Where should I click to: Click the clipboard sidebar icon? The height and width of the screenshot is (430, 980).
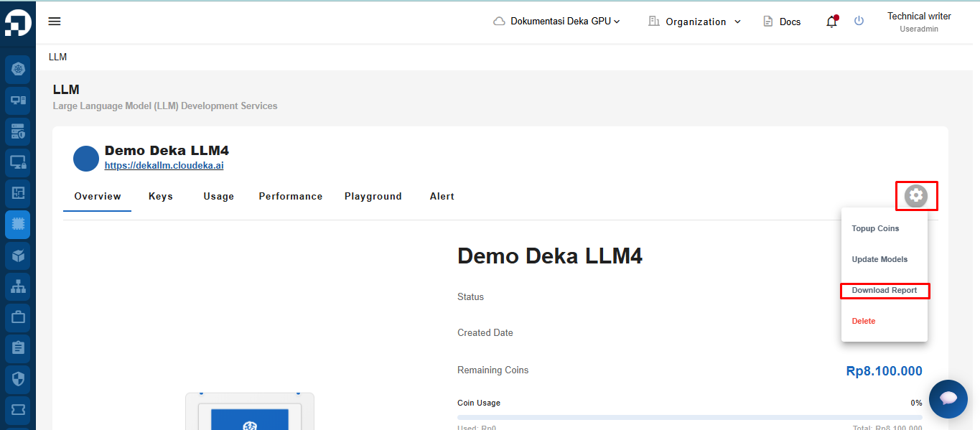tap(18, 348)
